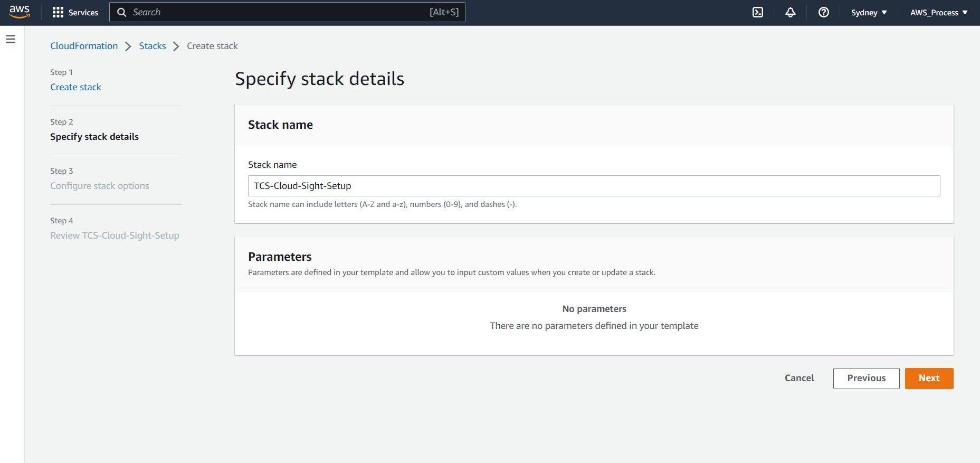The width and height of the screenshot is (980, 463).
Task: Click the Previous button
Action: 866,378
